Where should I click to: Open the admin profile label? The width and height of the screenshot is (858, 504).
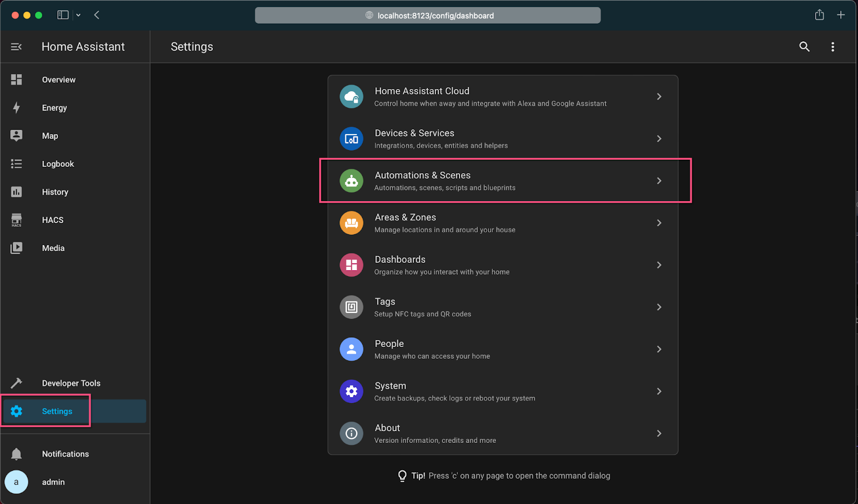[x=53, y=482]
